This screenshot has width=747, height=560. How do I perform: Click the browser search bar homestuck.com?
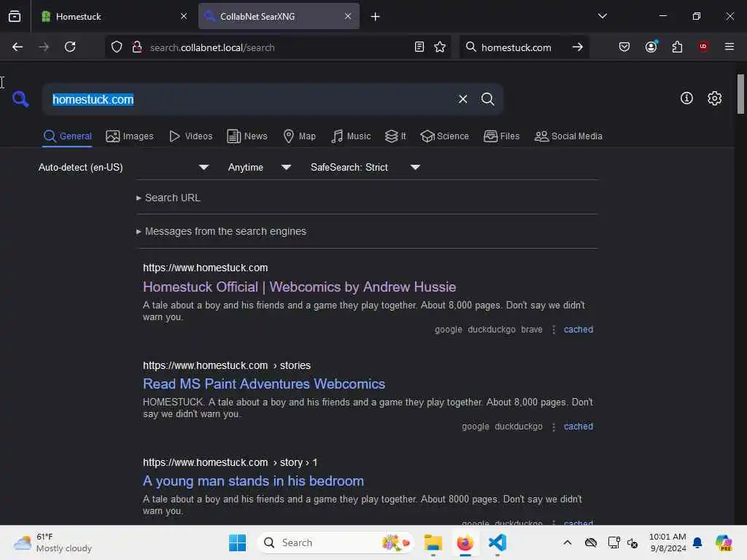click(516, 47)
